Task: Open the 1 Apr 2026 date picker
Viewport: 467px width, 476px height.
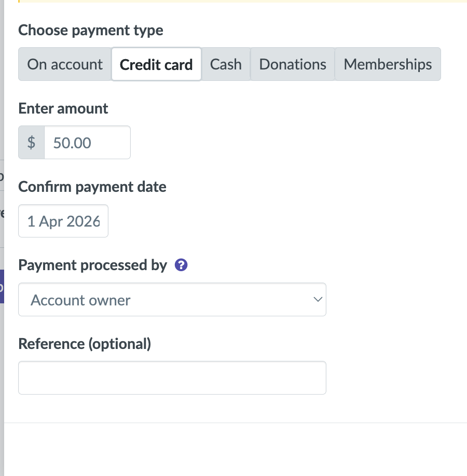Action: pos(63,221)
